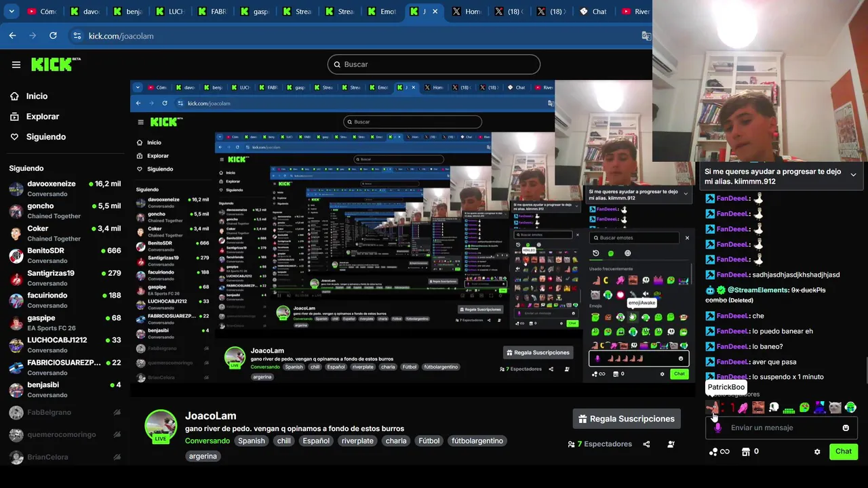
Task: Open benjasibi channel in sidebar
Action: pyautogui.click(x=64, y=390)
